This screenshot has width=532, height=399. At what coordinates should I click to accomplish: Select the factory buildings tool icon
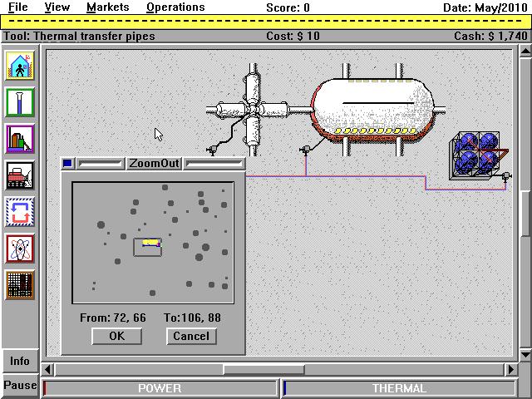pyautogui.click(x=20, y=139)
